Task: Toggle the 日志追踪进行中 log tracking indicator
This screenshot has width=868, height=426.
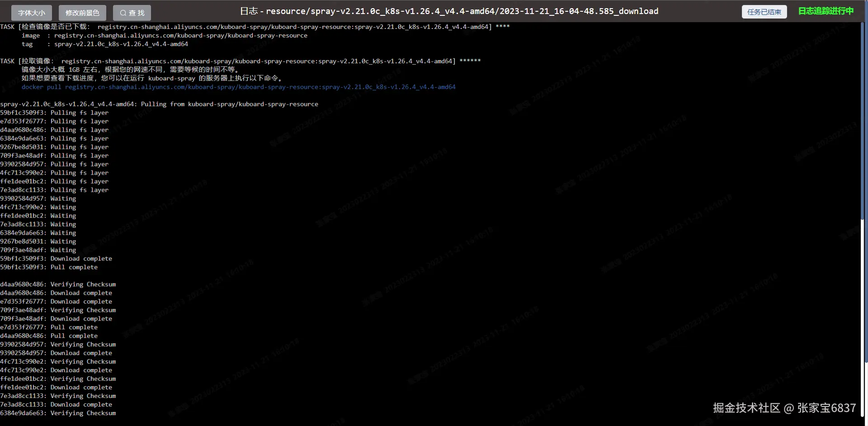Action: click(826, 11)
